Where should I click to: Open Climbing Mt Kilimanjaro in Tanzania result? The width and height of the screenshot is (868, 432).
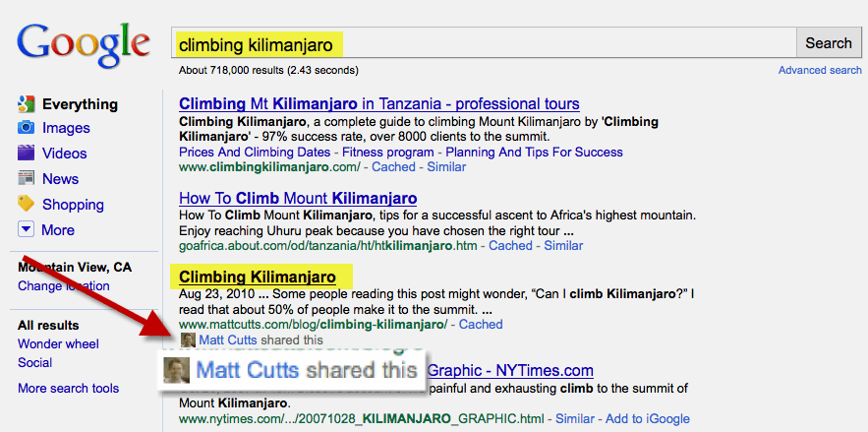(x=379, y=103)
